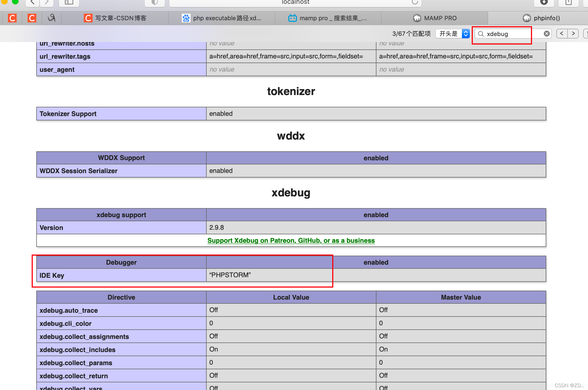Switch to 写文章-CSDN博客 tab
This screenshot has height=390, width=588.
click(x=115, y=18)
